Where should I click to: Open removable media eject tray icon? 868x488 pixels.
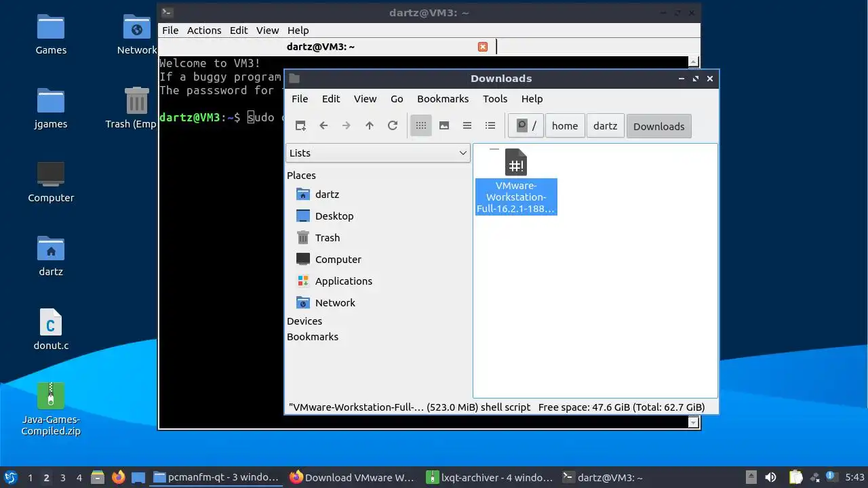tap(751, 477)
